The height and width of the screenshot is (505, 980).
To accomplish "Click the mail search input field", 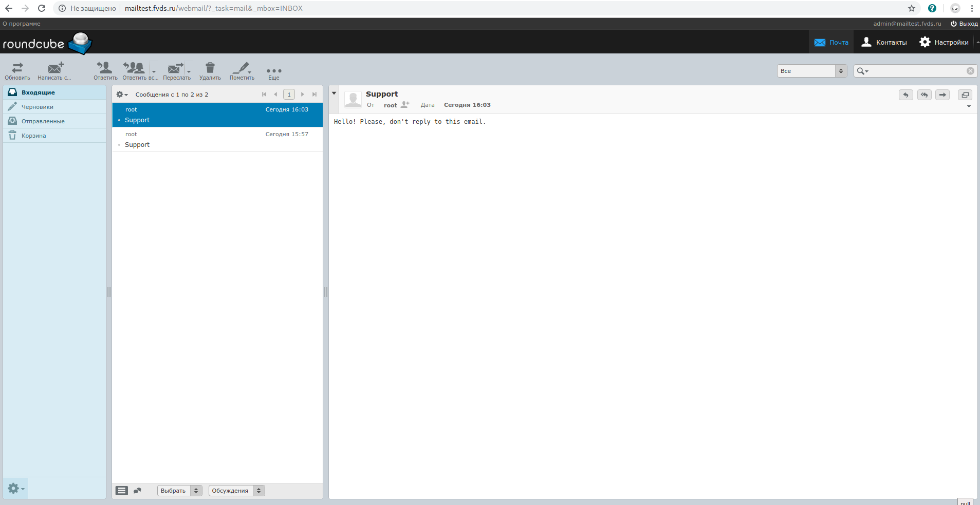I will pyautogui.click(x=917, y=71).
